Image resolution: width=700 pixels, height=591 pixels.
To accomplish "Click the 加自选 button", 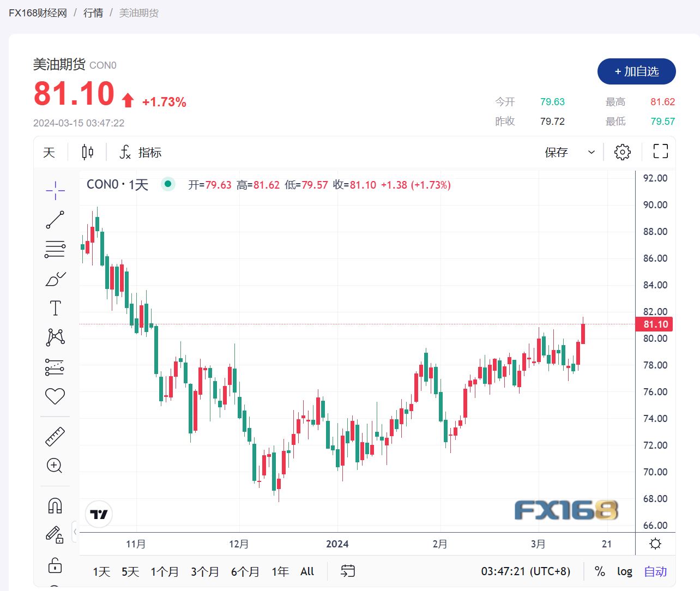I will click(636, 71).
